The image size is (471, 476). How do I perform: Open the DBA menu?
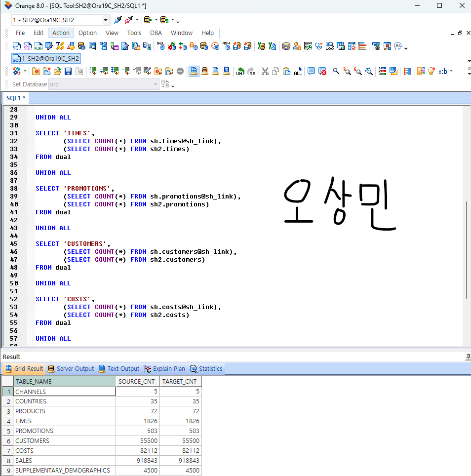pos(156,33)
